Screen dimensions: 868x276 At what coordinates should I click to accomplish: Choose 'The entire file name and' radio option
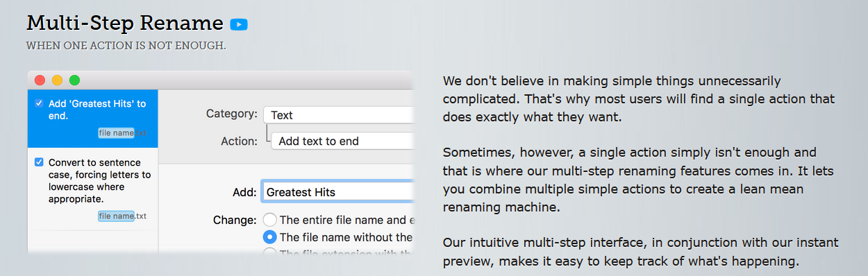pyautogui.click(x=269, y=220)
